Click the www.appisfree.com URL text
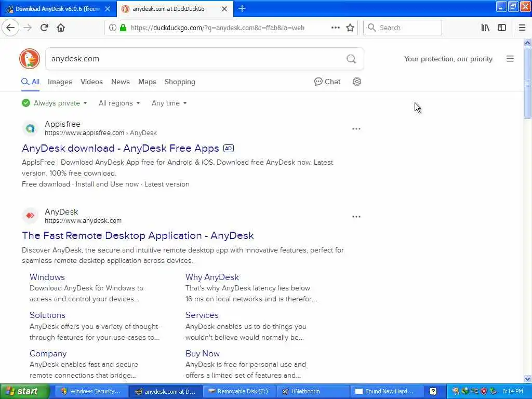 84,133
